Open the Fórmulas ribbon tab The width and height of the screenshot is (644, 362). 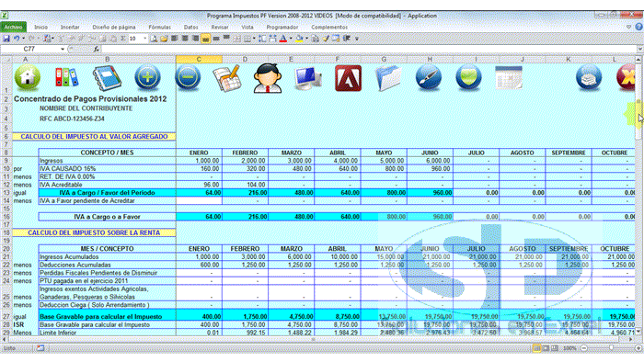click(x=160, y=27)
